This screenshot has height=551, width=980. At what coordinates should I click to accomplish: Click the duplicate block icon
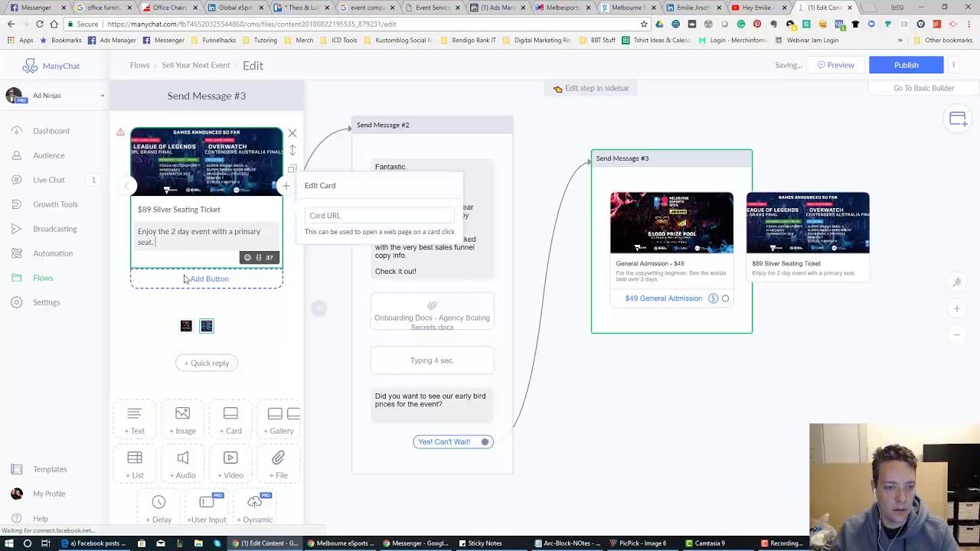[292, 168]
